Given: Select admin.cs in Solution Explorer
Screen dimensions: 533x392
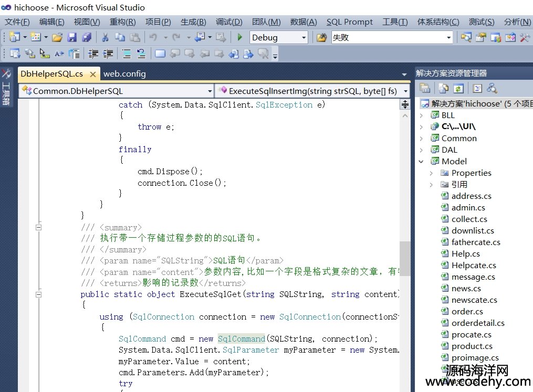Looking at the screenshot, I should 468,208.
